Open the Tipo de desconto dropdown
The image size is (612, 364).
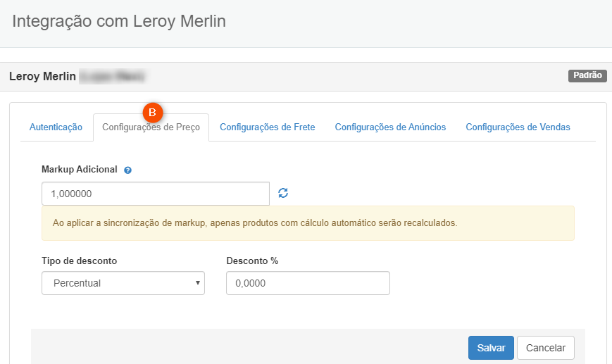coord(123,283)
